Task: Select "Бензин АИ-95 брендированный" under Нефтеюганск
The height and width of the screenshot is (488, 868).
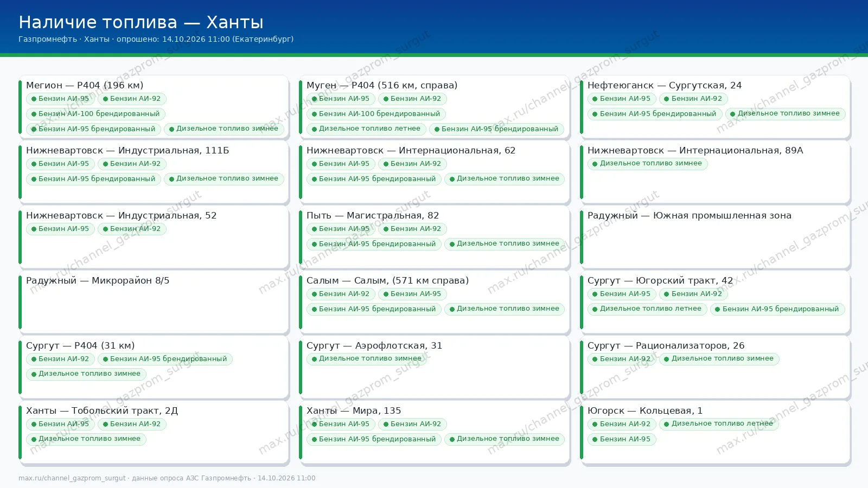Action: pyautogui.click(x=655, y=114)
